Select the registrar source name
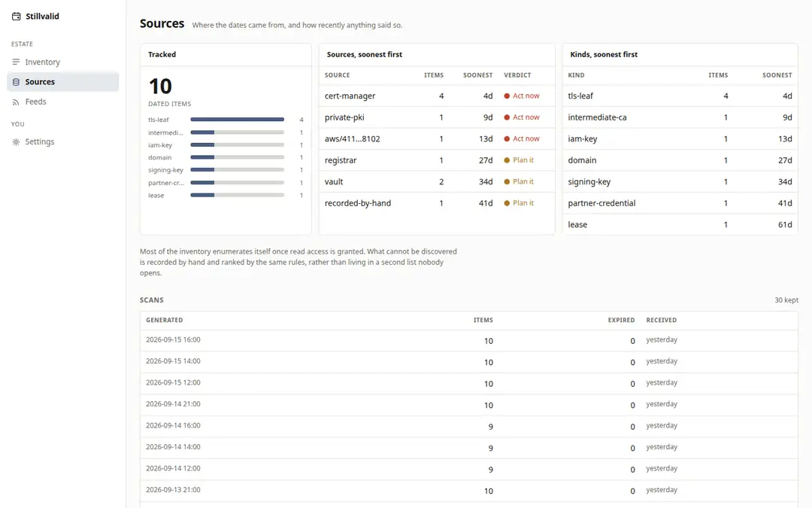 (341, 160)
